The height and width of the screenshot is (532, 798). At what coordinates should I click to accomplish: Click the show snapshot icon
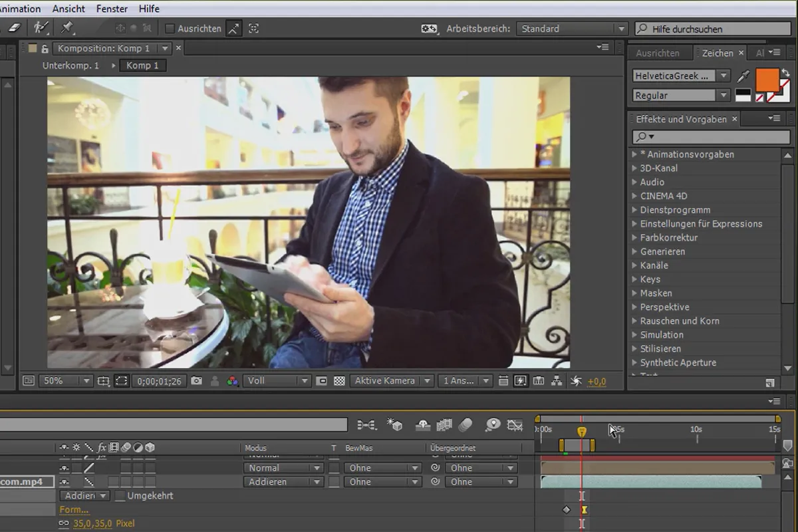coord(215,381)
